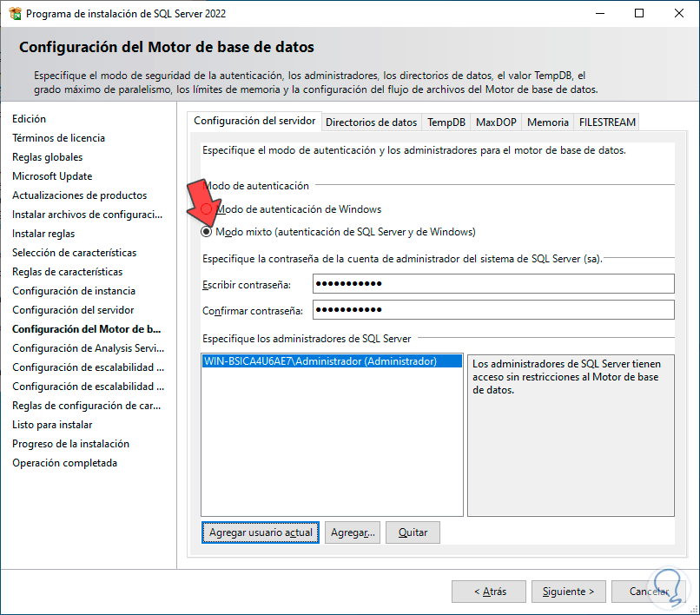Close the SQL Server installer window
Viewport: 700px width, 615px height.
(x=678, y=13)
